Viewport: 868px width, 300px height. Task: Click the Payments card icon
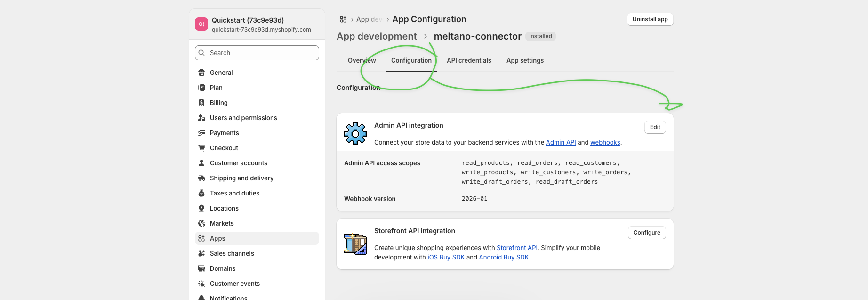tap(201, 133)
